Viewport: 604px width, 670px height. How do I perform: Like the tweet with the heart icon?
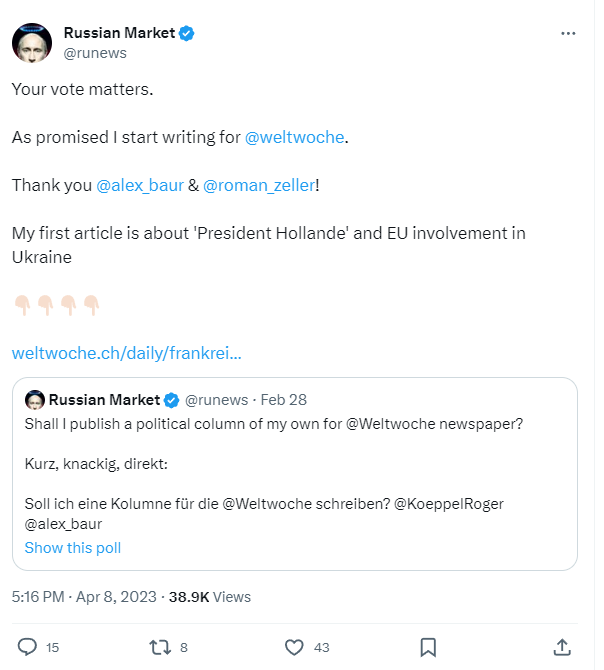click(294, 647)
